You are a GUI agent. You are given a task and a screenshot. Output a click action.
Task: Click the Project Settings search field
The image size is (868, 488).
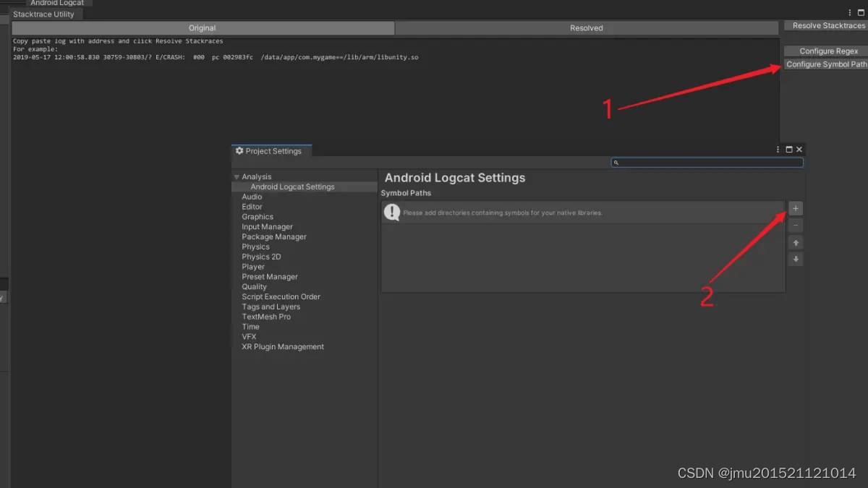(x=707, y=162)
